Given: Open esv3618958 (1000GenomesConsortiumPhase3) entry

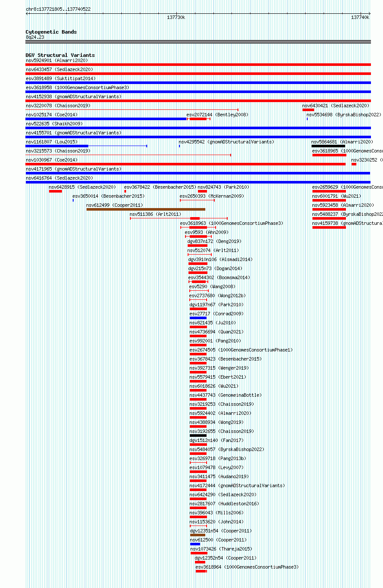Looking at the screenshot, I should tap(77, 87).
